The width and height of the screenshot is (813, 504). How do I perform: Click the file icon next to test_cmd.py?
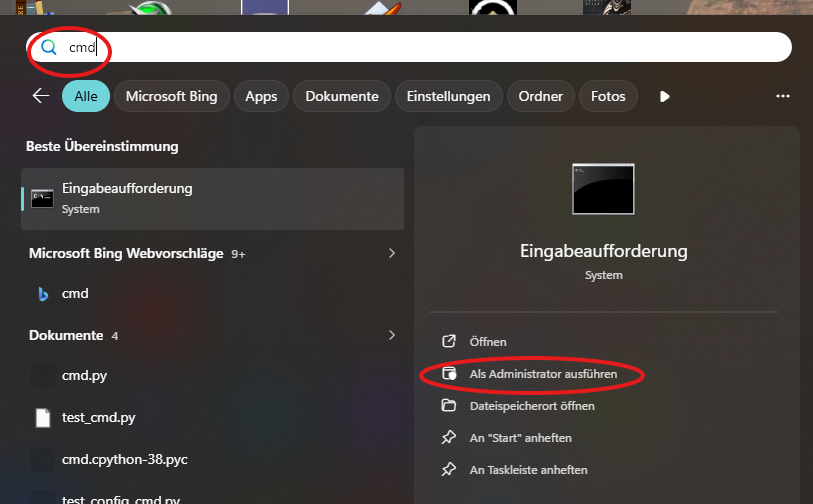tap(43, 418)
